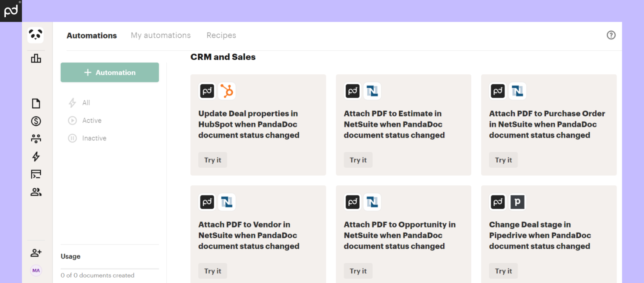The width and height of the screenshot is (644, 283).
Task: Open your MA profile avatar
Action: coord(36,270)
